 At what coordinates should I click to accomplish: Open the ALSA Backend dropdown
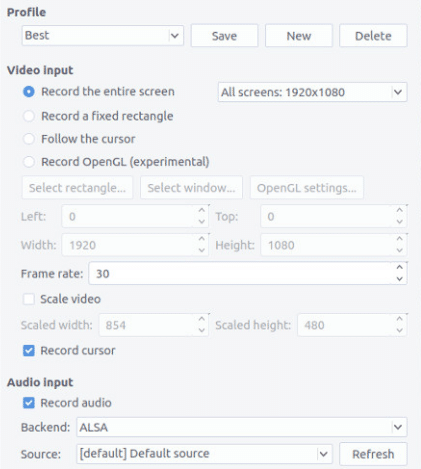pyautogui.click(x=242, y=427)
